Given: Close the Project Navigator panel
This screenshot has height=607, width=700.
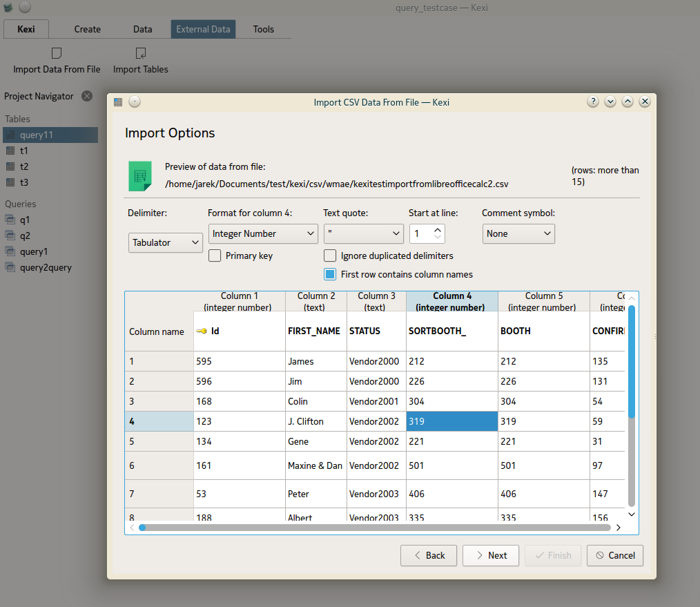Looking at the screenshot, I should click(x=87, y=96).
